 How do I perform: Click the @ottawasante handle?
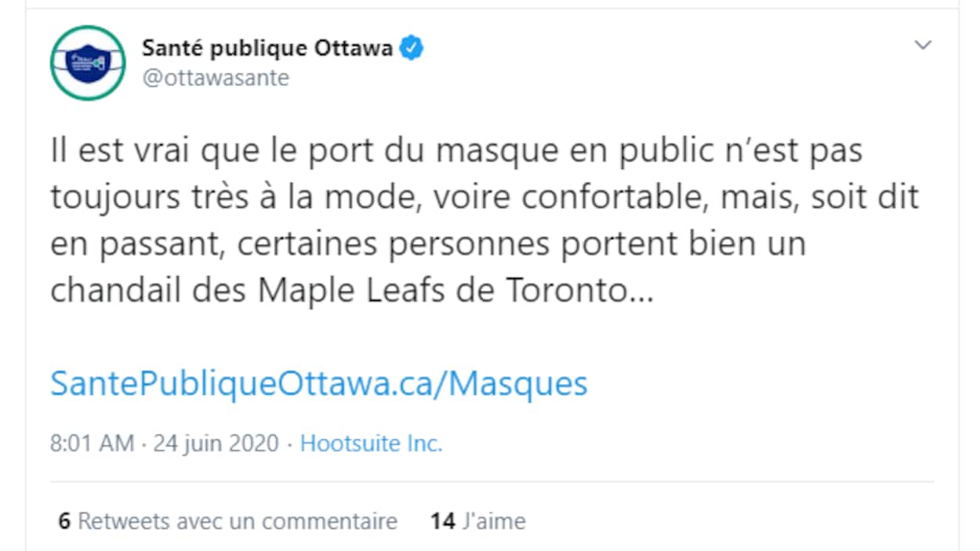(x=216, y=78)
